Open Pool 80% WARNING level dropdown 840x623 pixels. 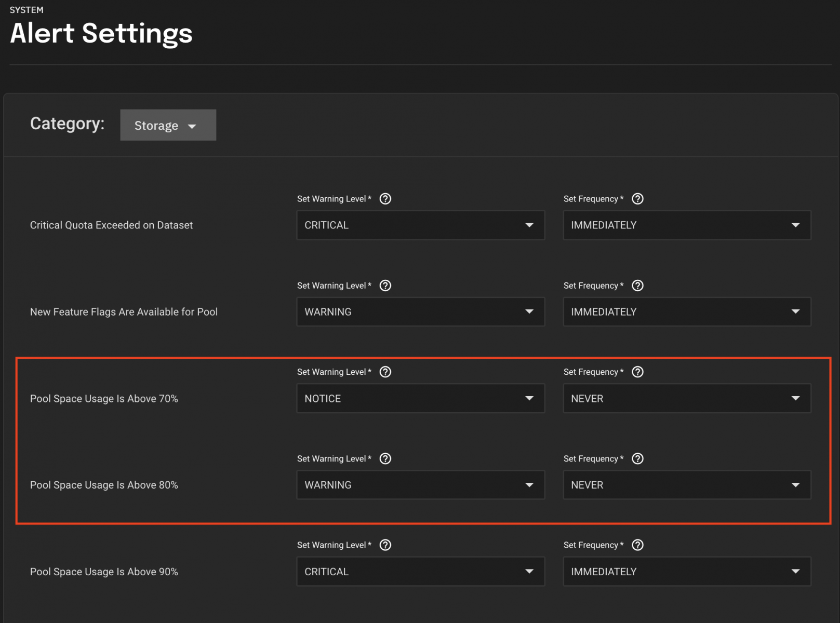420,485
